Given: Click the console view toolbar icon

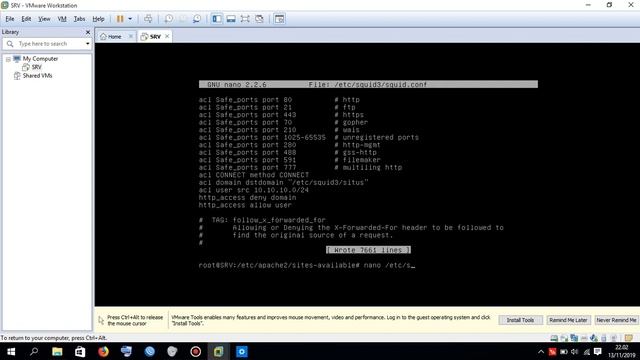Looking at the screenshot, I should tap(280, 19).
